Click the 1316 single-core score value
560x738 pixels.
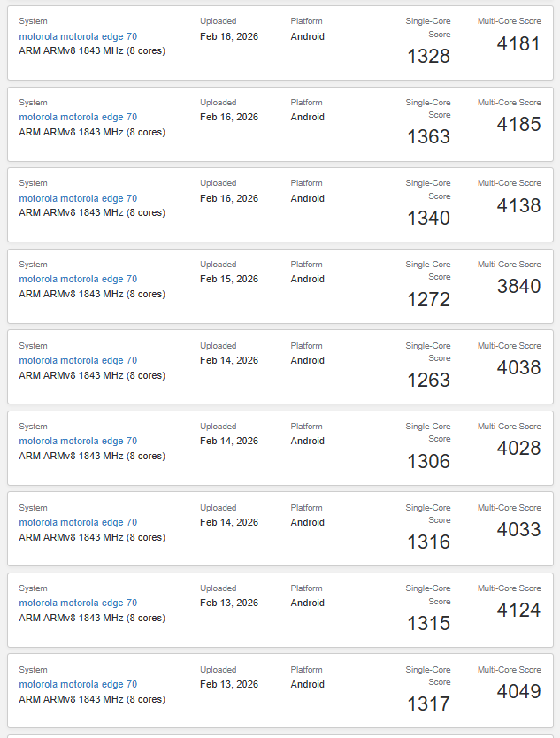(x=428, y=542)
